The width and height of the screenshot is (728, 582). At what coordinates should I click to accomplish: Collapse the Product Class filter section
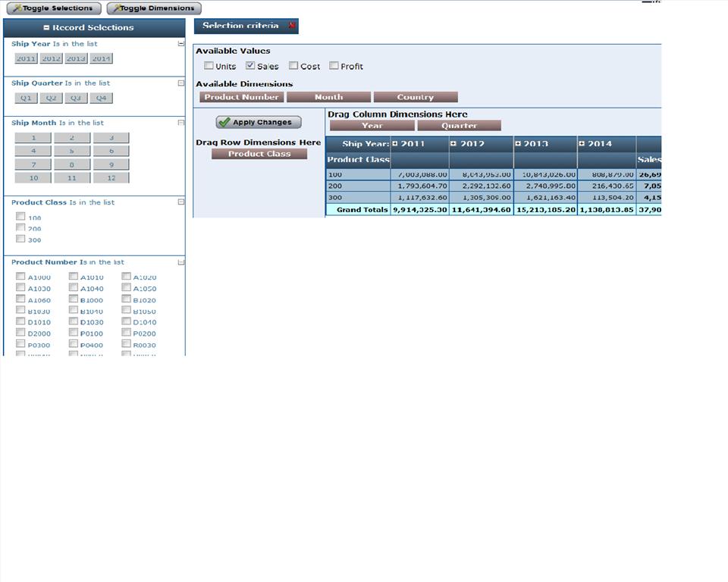pyautogui.click(x=180, y=202)
